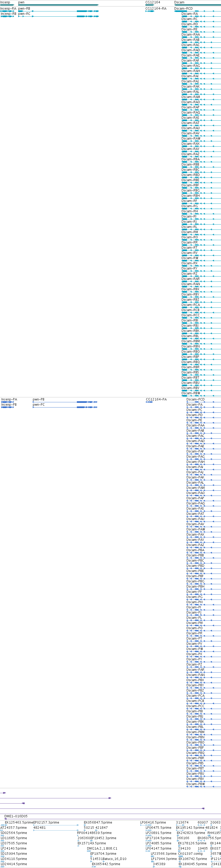Click protein Dscam-PCA

point(195,696)
